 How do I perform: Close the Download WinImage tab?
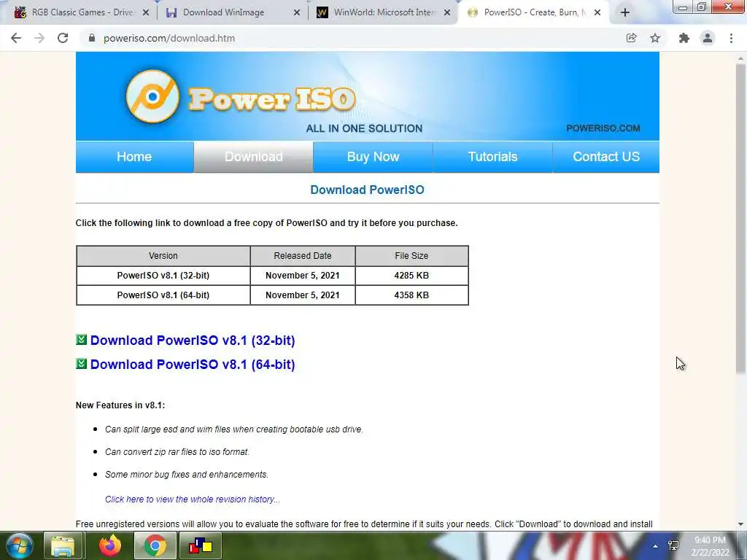[297, 12]
